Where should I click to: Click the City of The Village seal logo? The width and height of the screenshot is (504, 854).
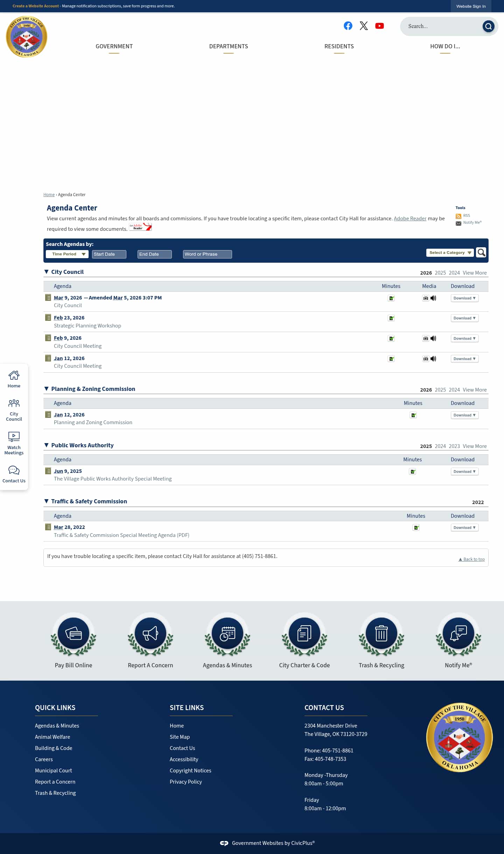(x=27, y=37)
